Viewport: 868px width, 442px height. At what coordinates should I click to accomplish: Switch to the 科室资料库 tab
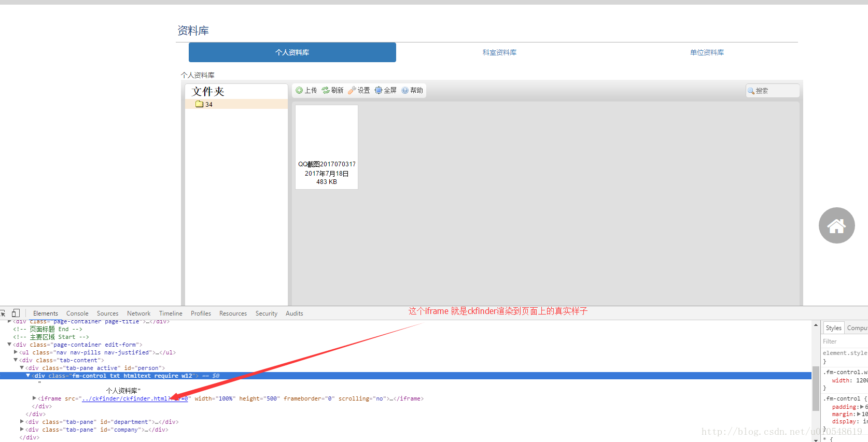499,52
